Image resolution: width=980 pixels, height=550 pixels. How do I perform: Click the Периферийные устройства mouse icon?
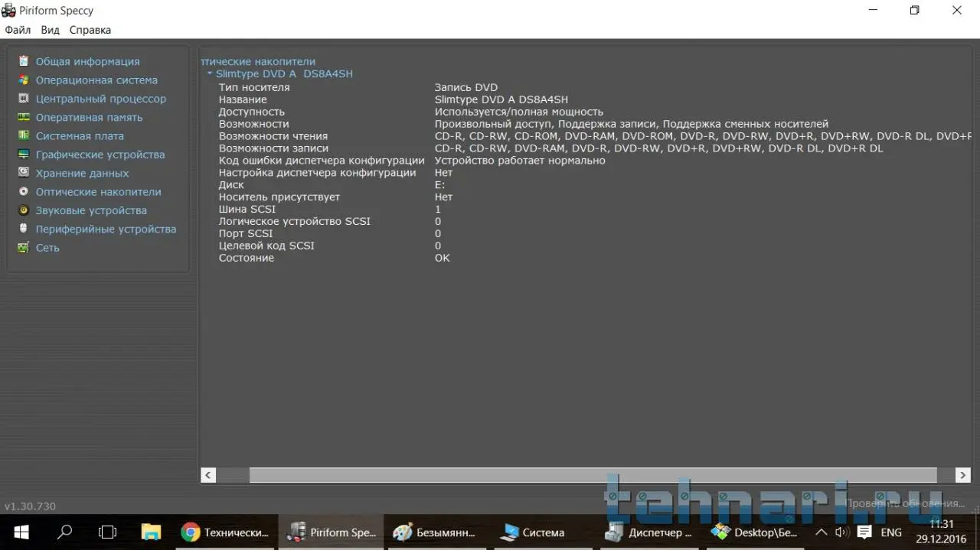24,229
